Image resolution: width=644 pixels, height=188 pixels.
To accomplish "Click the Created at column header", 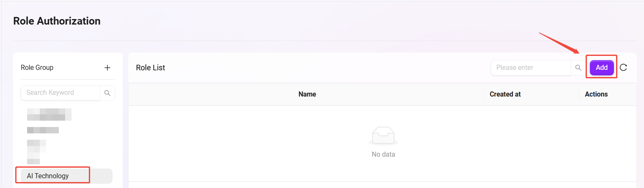I will (x=505, y=94).
